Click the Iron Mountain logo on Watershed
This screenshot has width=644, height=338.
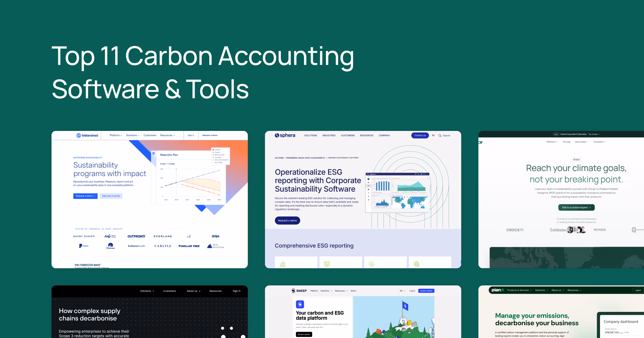click(x=216, y=246)
